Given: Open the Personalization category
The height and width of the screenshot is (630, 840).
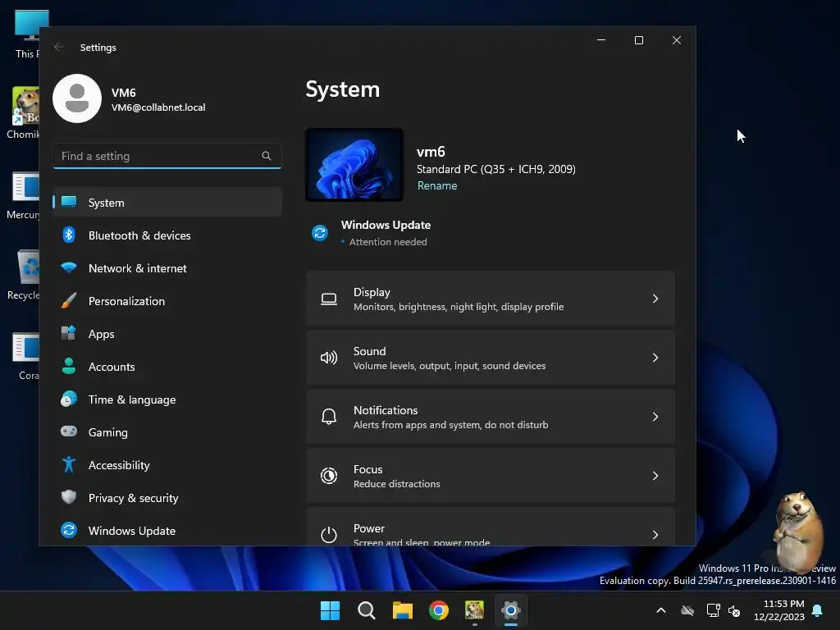Looking at the screenshot, I should coord(167,300).
